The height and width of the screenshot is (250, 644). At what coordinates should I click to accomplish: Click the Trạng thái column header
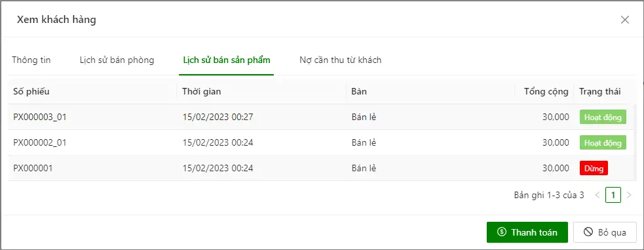tap(599, 91)
